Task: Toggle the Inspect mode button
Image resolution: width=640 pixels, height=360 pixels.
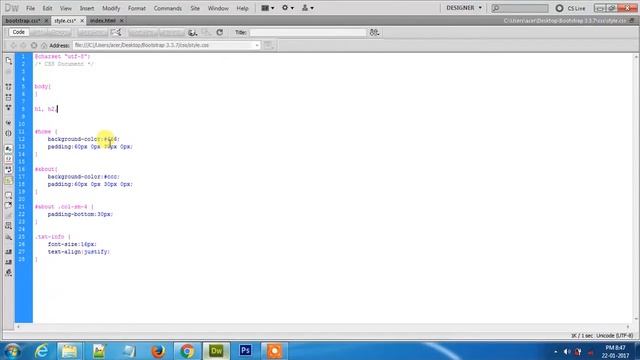Action: coord(172,32)
